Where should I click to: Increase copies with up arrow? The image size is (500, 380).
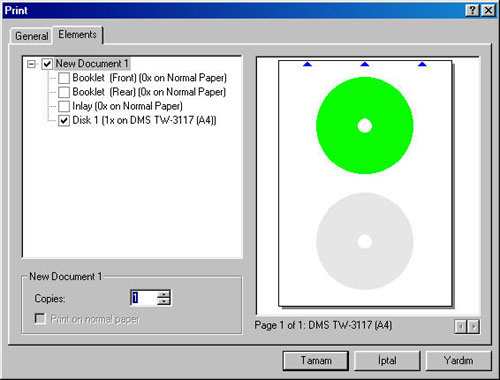tap(163, 294)
